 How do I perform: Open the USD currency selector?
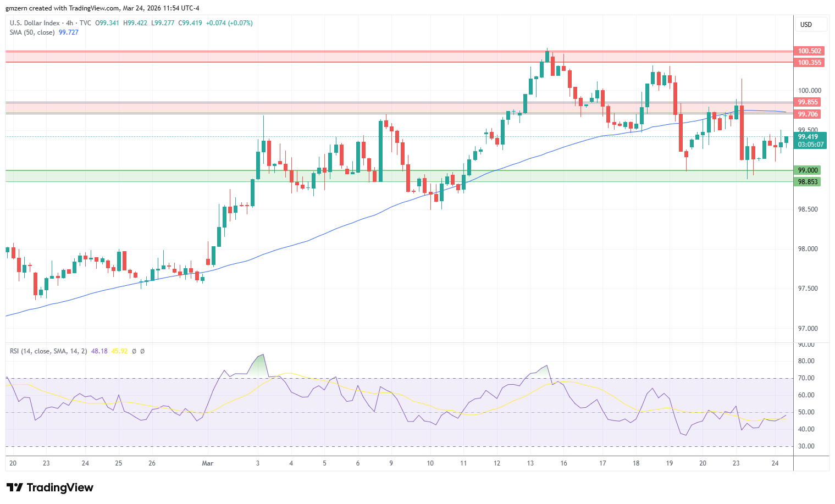click(x=811, y=25)
